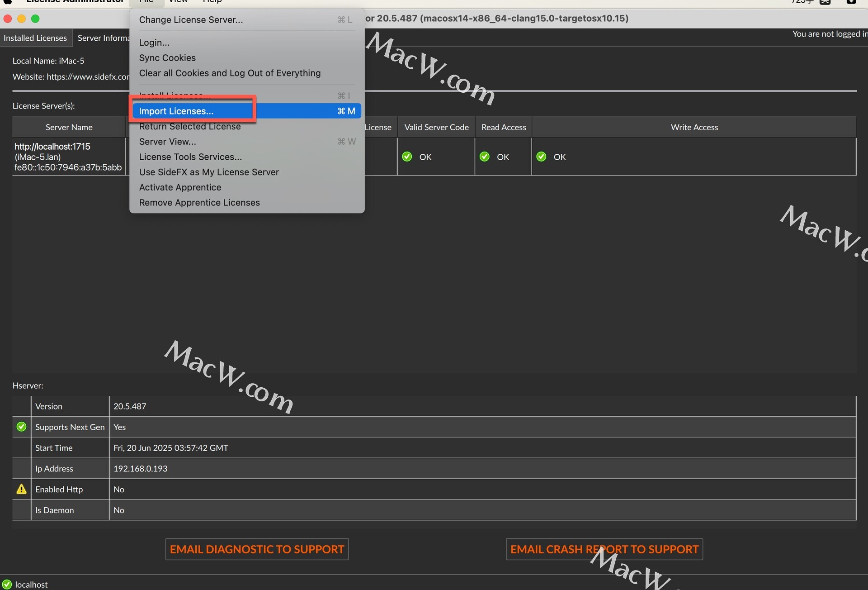This screenshot has height=590, width=868.
Task: Select Clear all Cookies and Log Out
Action: tap(230, 73)
